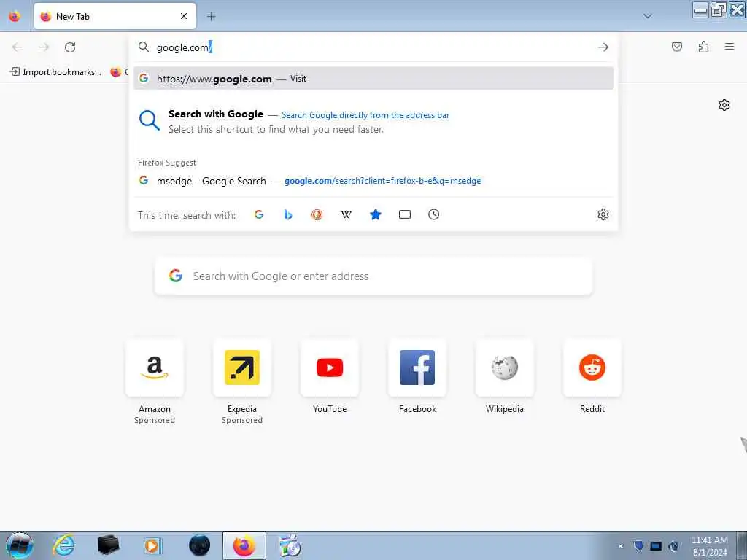Search this time with Wikipedia icon
The height and width of the screenshot is (560, 747).
(347, 215)
